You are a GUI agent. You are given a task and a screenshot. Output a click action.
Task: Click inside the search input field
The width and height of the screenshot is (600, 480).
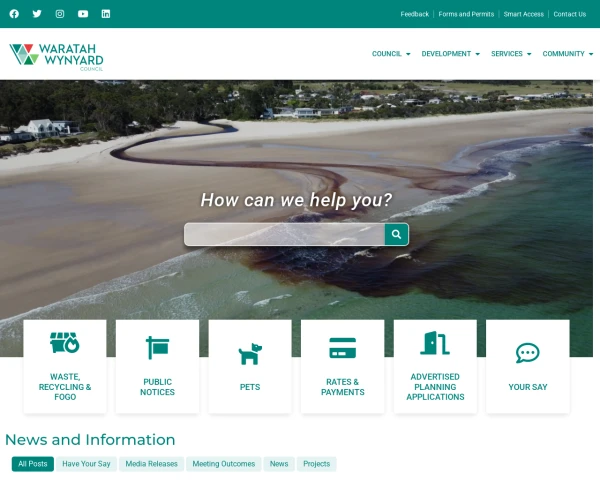pos(284,234)
